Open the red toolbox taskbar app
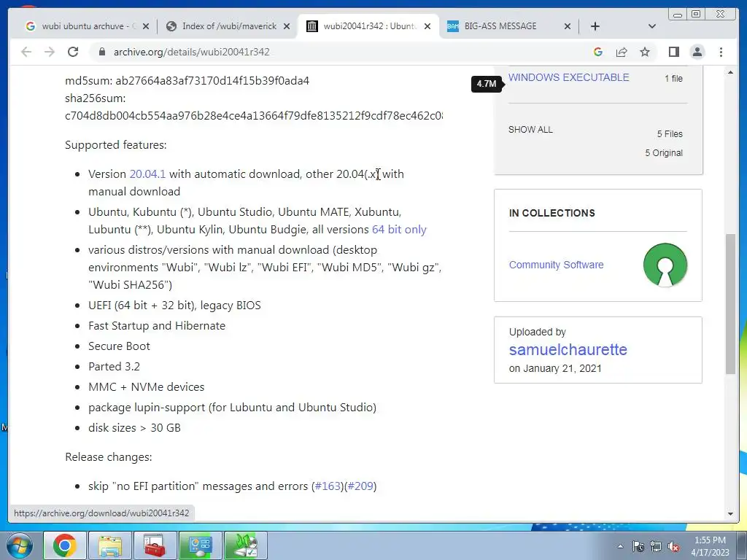Viewport: 747px width, 560px height. [x=155, y=545]
